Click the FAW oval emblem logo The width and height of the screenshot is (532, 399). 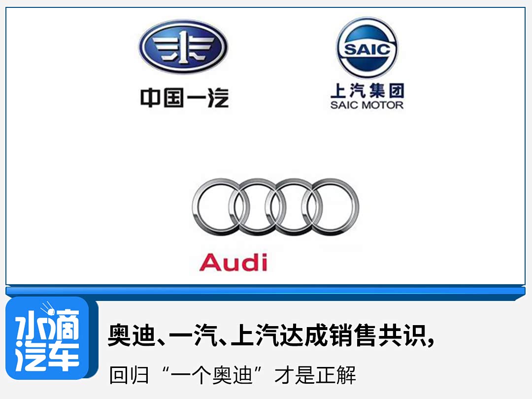click(x=183, y=46)
